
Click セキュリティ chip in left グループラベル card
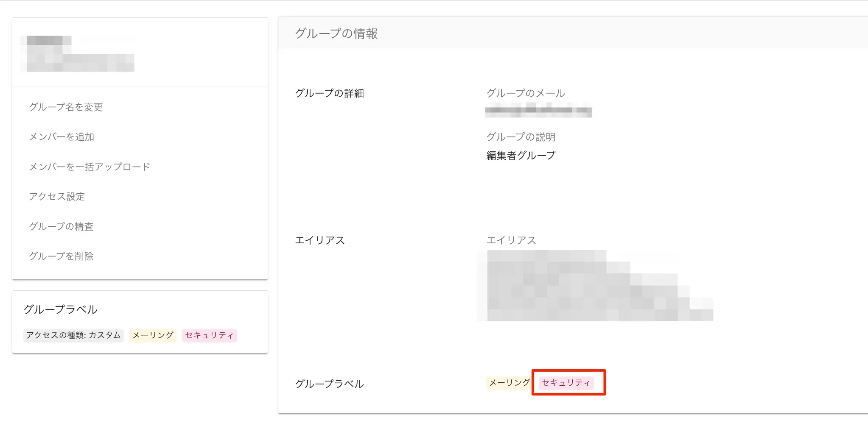click(209, 335)
